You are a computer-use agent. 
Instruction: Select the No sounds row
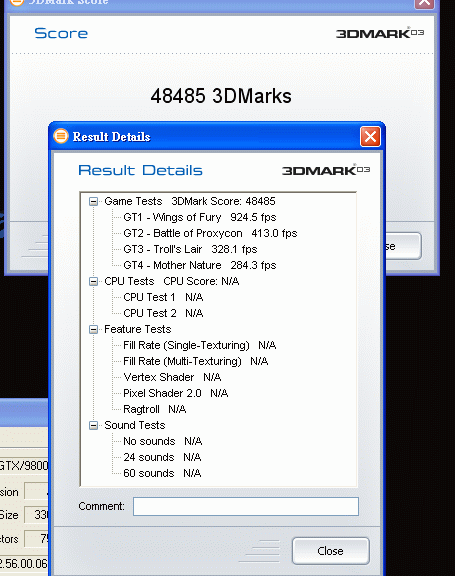[162, 441]
